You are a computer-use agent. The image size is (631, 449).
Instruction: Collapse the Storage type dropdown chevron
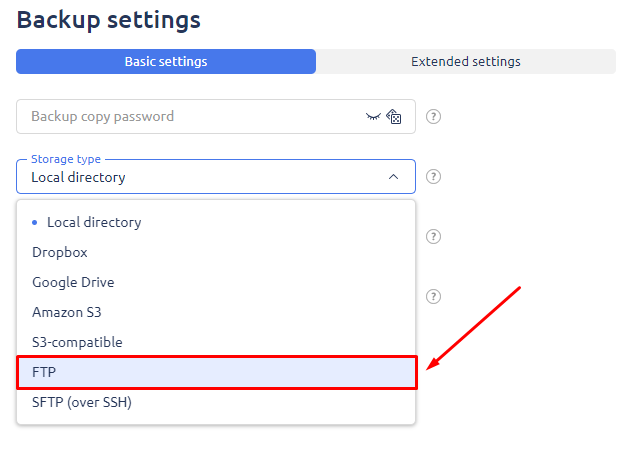(394, 177)
